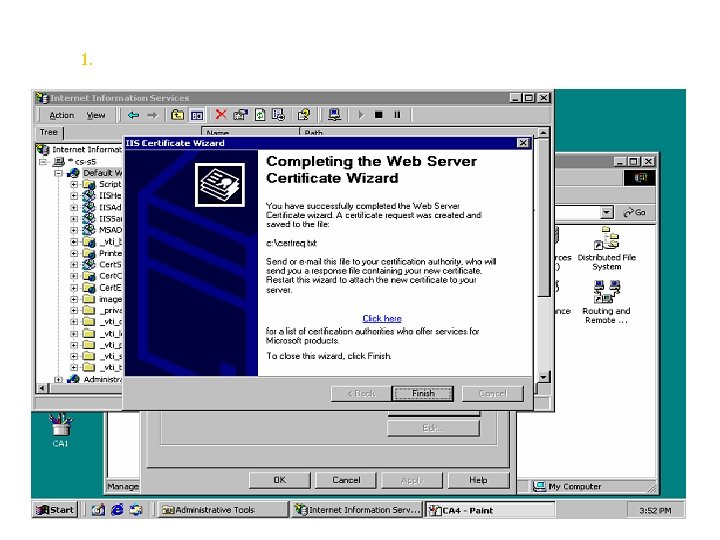Click Apply in the background properties dialog
The height and width of the screenshot is (540, 720).
tap(412, 480)
